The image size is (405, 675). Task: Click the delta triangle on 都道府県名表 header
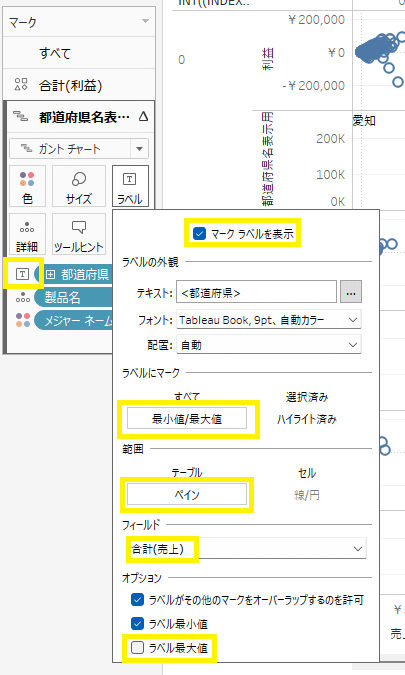coord(143,116)
